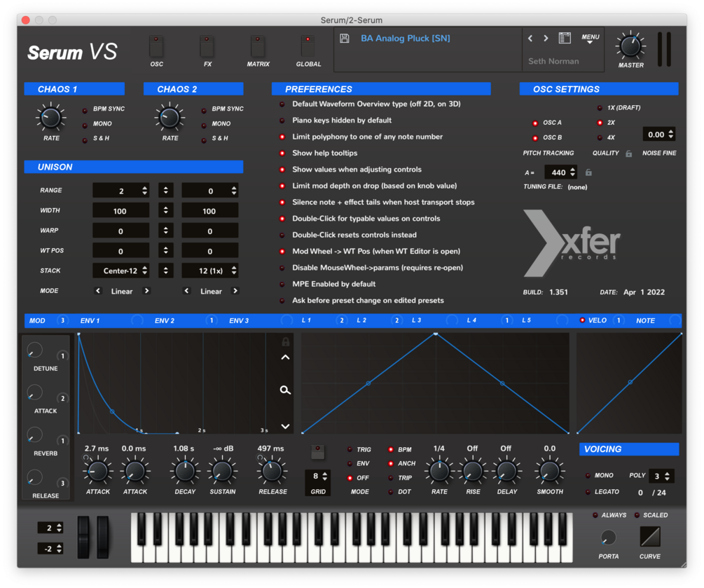Click the Xfer Records logo
The image size is (704, 588).
click(572, 243)
